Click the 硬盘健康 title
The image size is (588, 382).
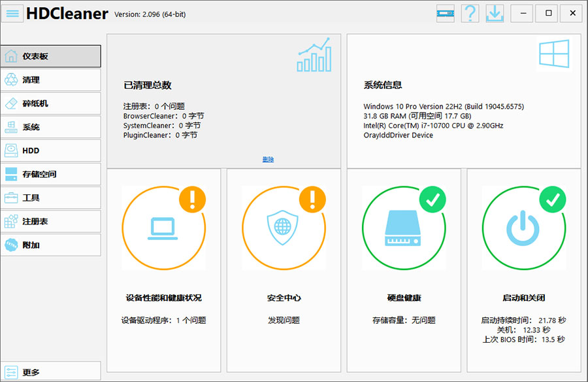(404, 298)
